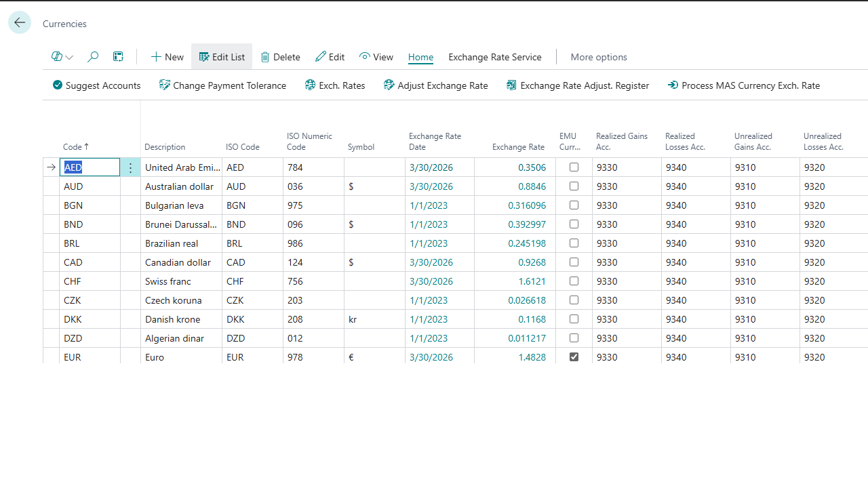Toggle EMU Currency checkbox for AUD
This screenshot has width=868, height=488.
point(574,186)
